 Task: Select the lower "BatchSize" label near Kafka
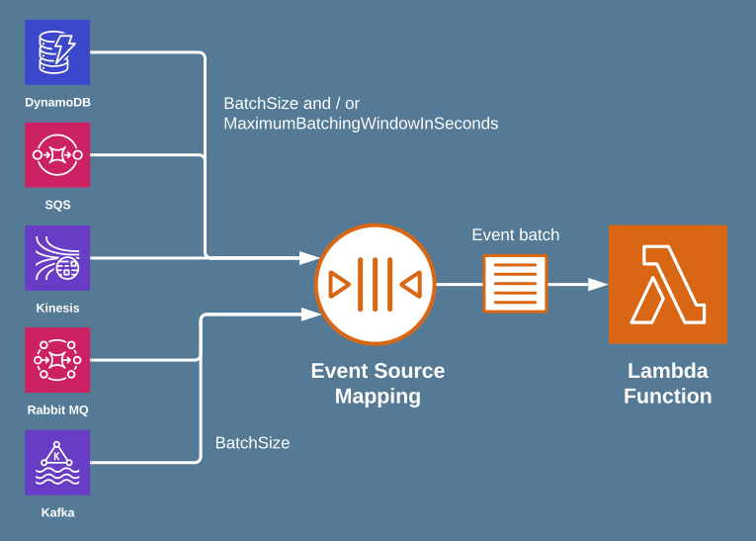point(252,443)
